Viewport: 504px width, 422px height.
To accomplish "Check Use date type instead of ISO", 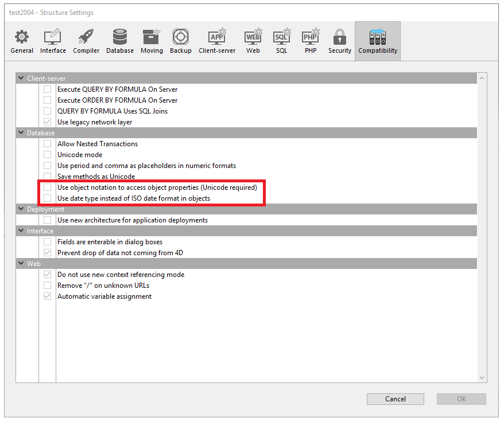I will [47, 198].
